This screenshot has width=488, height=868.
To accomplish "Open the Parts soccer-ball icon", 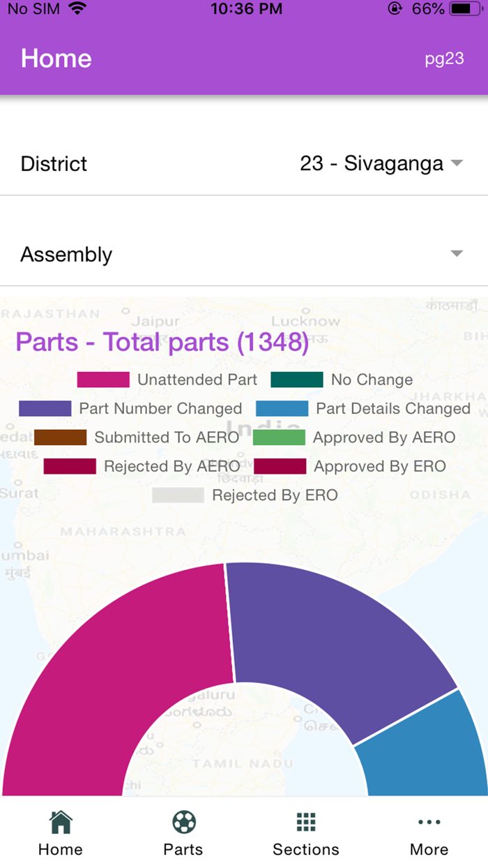I will [183, 823].
